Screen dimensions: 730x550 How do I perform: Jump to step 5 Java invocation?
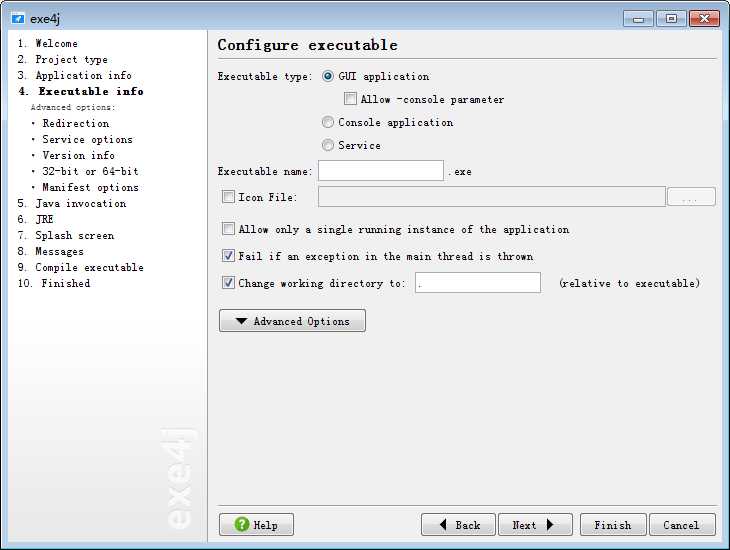[72, 204]
